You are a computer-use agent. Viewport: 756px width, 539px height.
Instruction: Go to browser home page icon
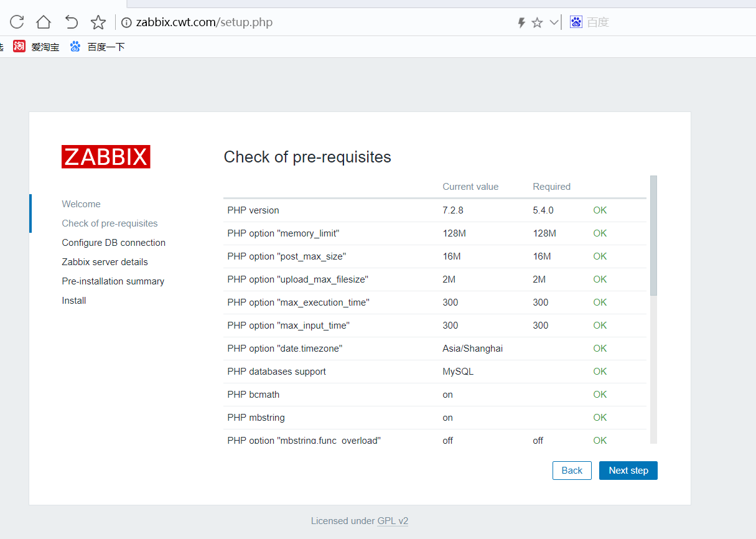click(x=44, y=22)
